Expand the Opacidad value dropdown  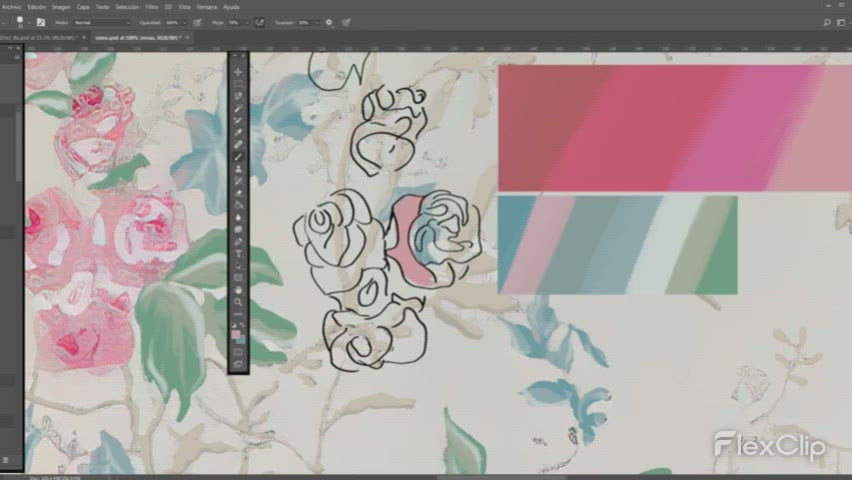coord(185,21)
